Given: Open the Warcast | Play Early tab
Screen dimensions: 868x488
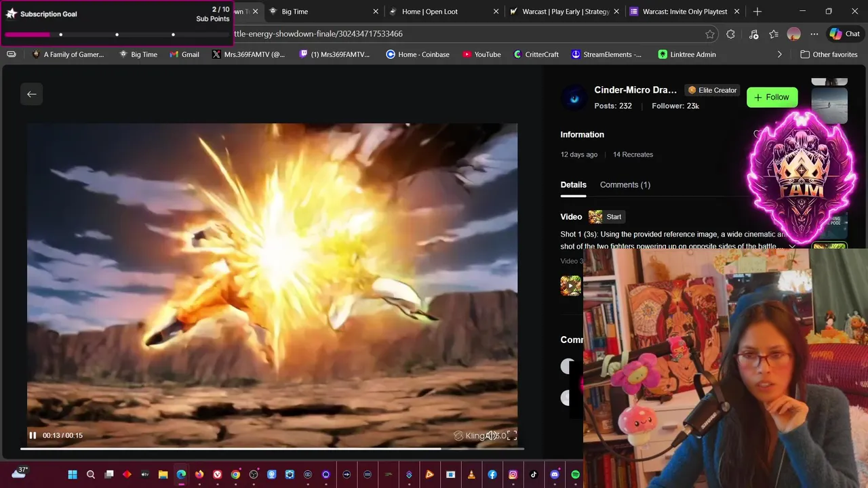Looking at the screenshot, I should point(566,12).
